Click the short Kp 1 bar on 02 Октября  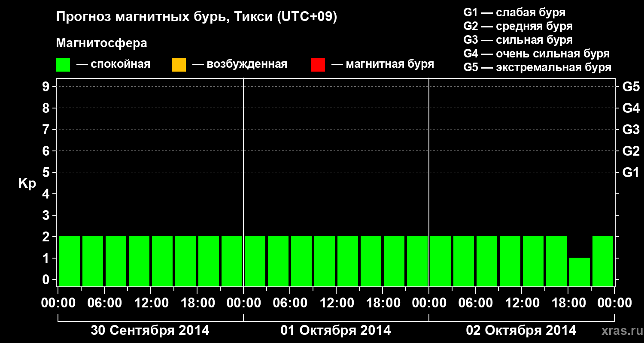[x=580, y=272]
